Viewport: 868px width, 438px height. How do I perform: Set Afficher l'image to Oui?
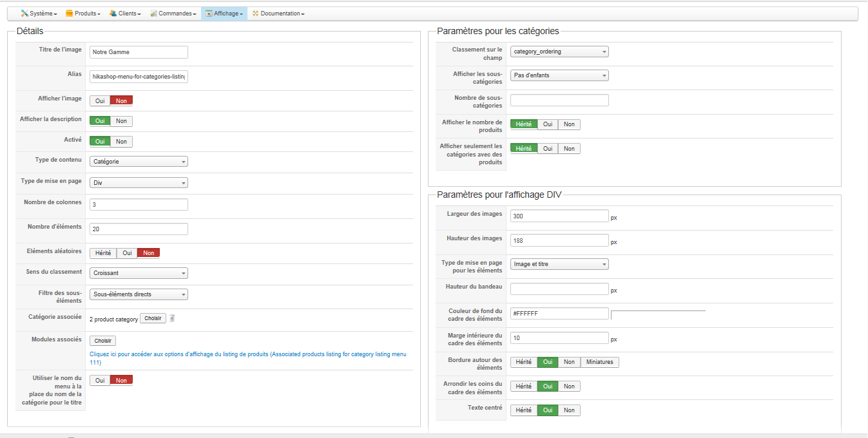tap(100, 100)
